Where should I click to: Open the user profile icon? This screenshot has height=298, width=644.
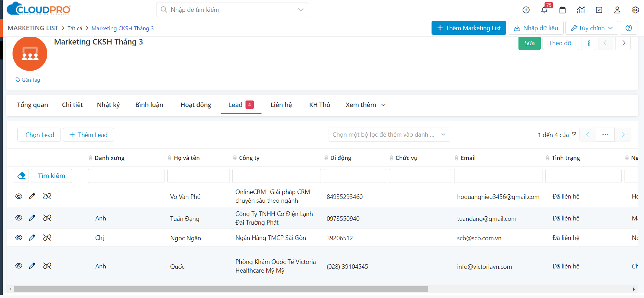point(617,10)
